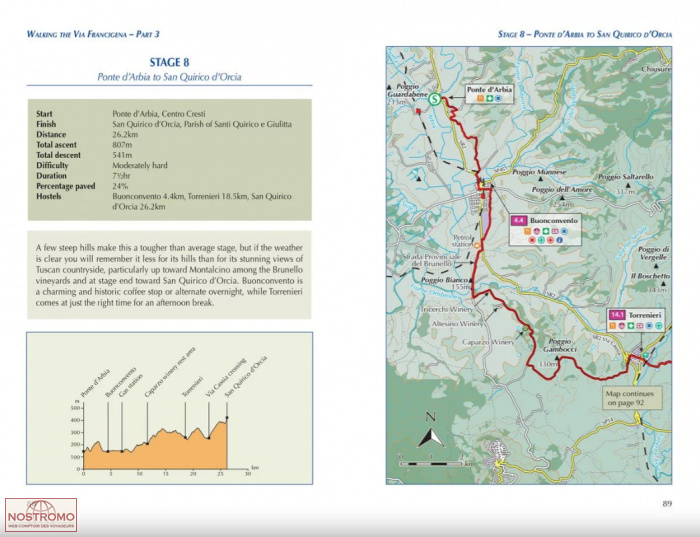Click the 'Hostels' row label
This screenshot has width=700, height=537.
point(49,196)
